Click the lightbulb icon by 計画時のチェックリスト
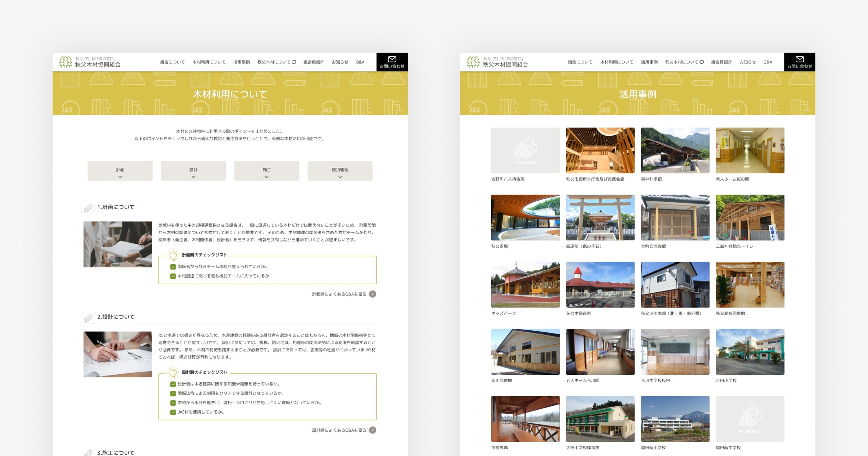The height and width of the screenshot is (456, 868). 173,255
